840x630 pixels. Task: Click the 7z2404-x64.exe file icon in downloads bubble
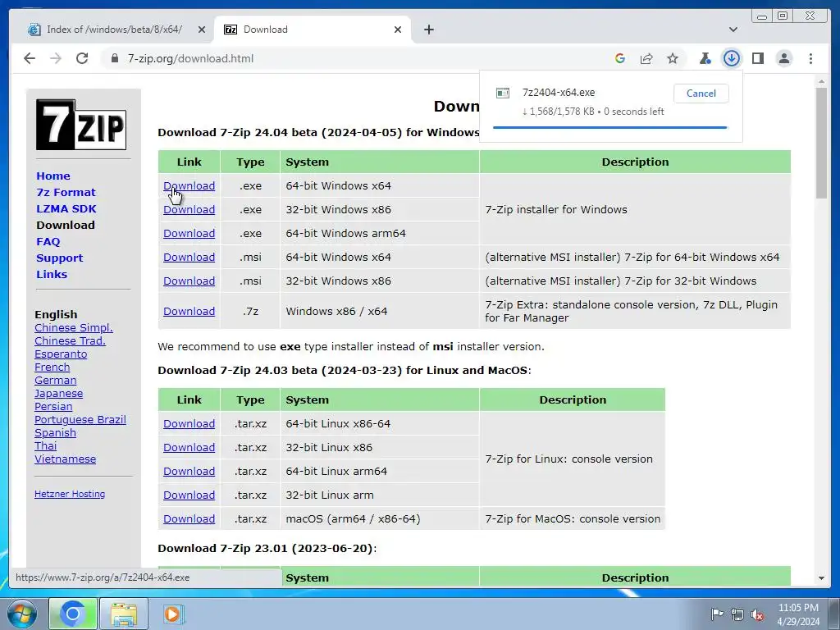(503, 94)
